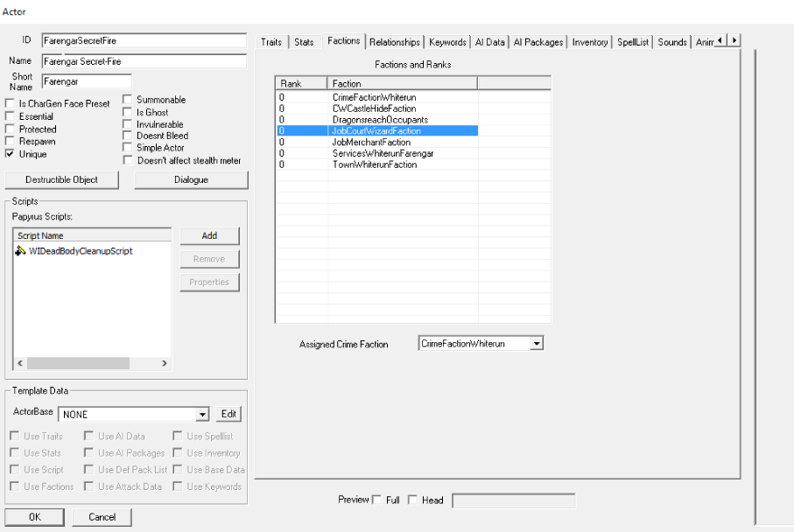Click the Destructible Object button
Screen dimensions: 794x532
click(x=62, y=179)
